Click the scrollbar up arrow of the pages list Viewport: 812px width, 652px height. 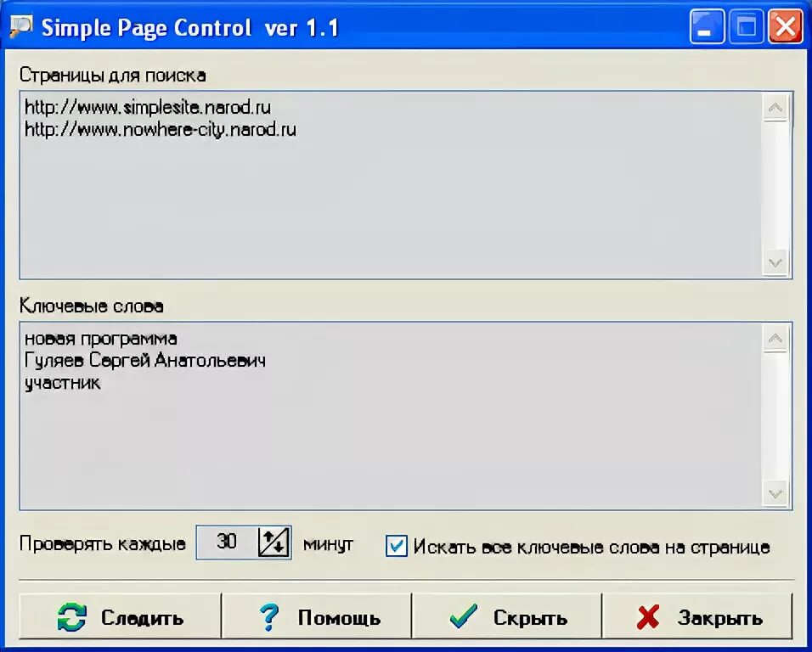pyautogui.click(x=775, y=107)
